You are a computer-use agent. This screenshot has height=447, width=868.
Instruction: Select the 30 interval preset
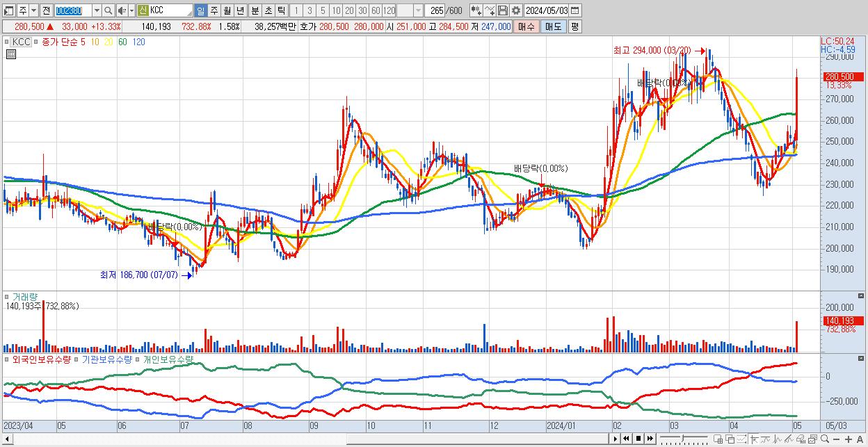pos(362,10)
